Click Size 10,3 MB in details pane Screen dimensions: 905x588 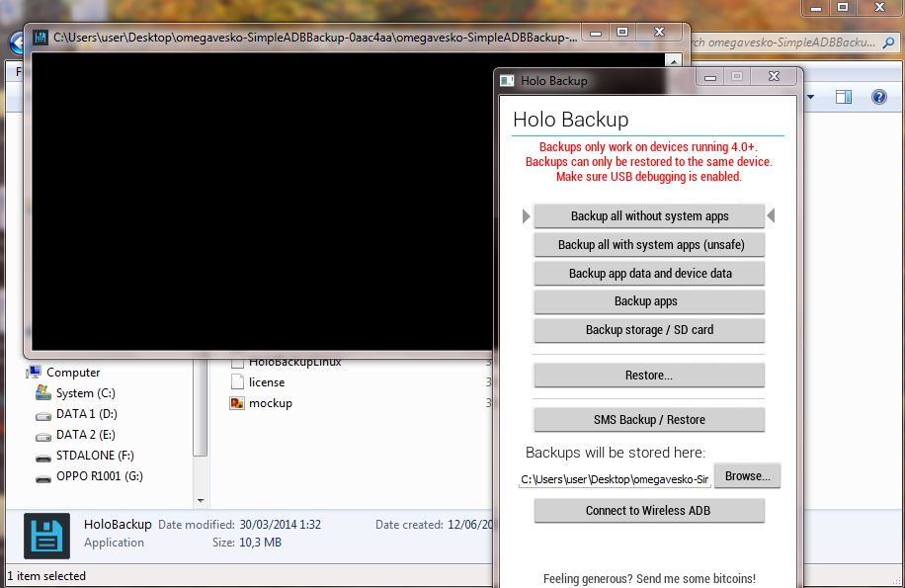[260, 543]
